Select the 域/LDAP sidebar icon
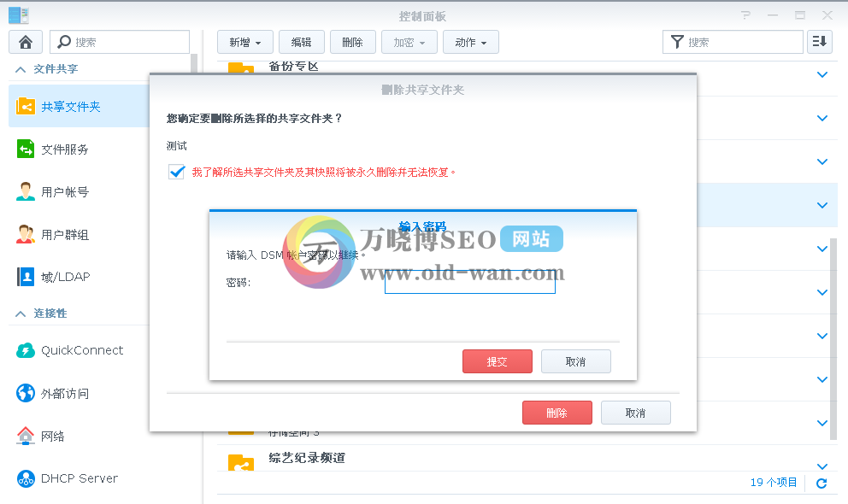This screenshot has width=848, height=504. 23,277
